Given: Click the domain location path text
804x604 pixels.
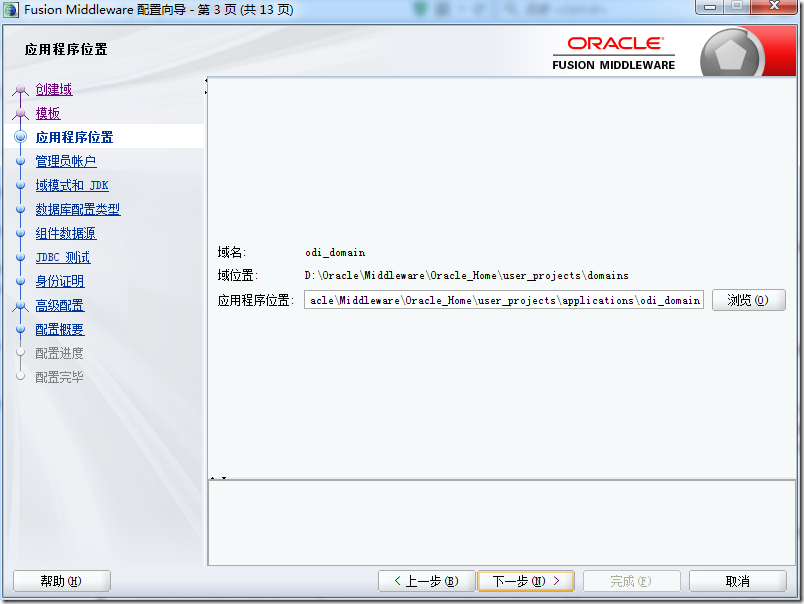Looking at the screenshot, I should (467, 276).
